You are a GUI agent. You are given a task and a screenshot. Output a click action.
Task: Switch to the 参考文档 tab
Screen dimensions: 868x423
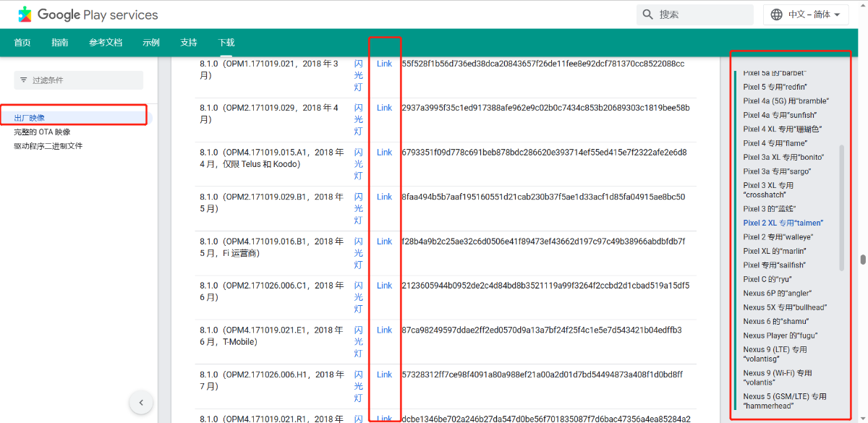(x=106, y=43)
